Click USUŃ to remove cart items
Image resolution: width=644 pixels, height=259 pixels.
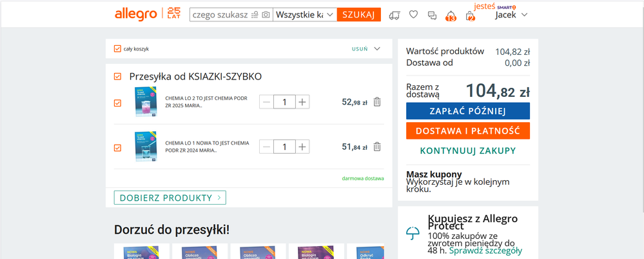[x=359, y=49]
